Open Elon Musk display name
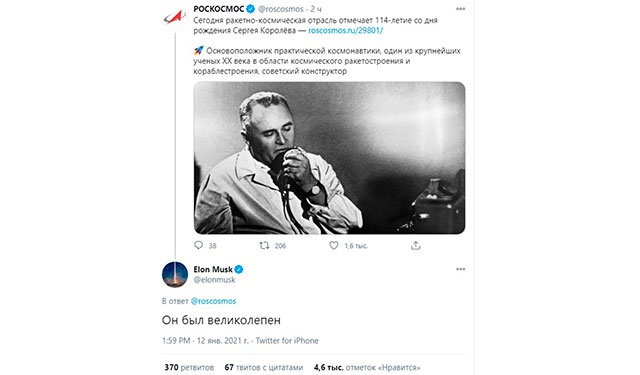Viewport: 640px width, 375px height. coord(213,269)
